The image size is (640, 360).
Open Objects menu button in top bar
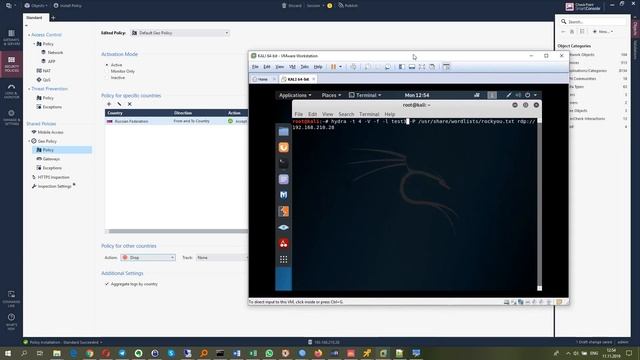pyautogui.click(x=36, y=6)
